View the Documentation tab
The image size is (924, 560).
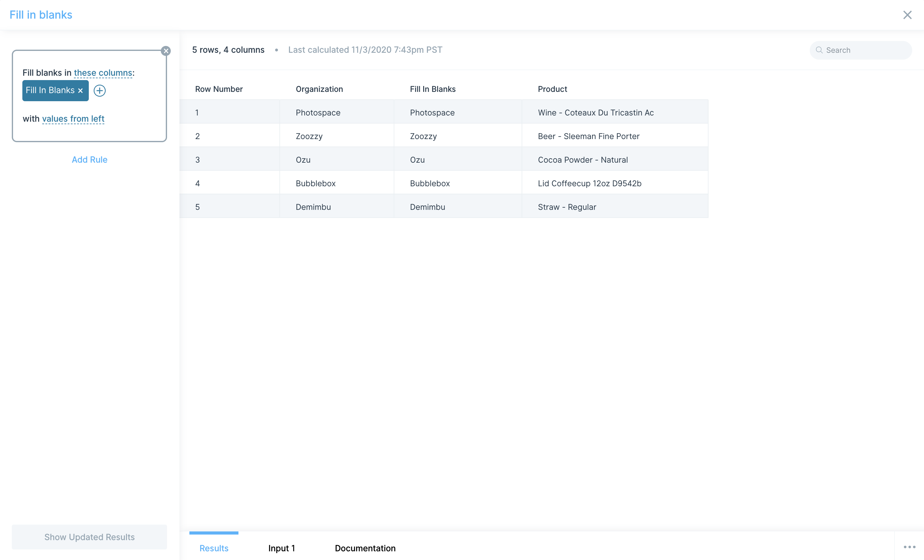[365, 548]
